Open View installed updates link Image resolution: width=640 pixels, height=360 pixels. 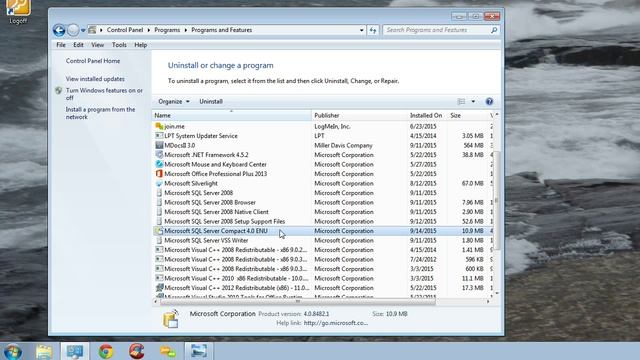[x=95, y=79]
